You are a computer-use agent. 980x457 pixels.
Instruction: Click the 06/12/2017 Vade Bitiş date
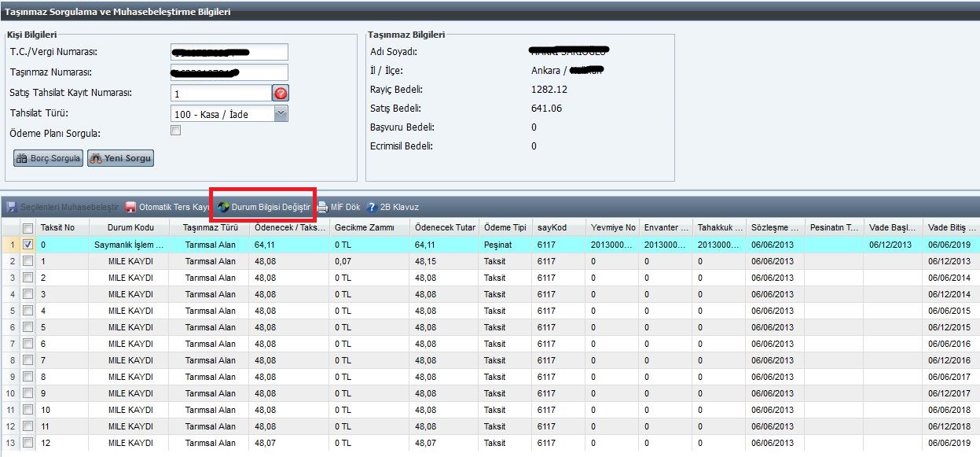point(949,393)
